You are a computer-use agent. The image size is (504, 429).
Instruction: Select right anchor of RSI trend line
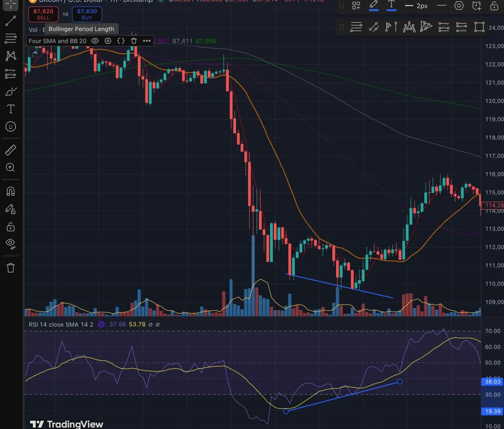[x=400, y=382]
